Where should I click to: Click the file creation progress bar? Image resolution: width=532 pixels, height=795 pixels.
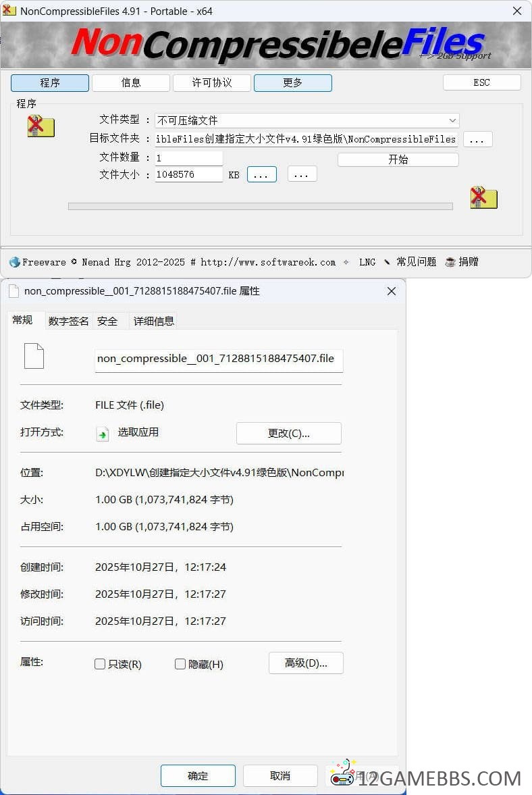[x=260, y=207]
